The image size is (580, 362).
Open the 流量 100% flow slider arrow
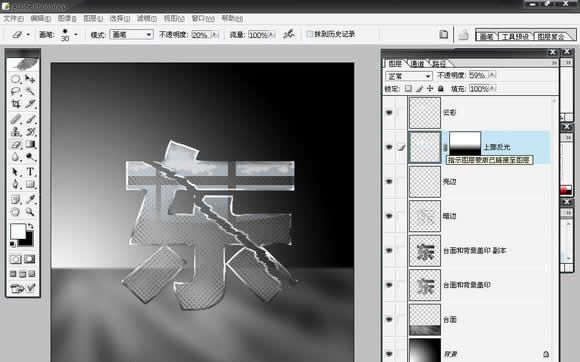pyautogui.click(x=272, y=35)
